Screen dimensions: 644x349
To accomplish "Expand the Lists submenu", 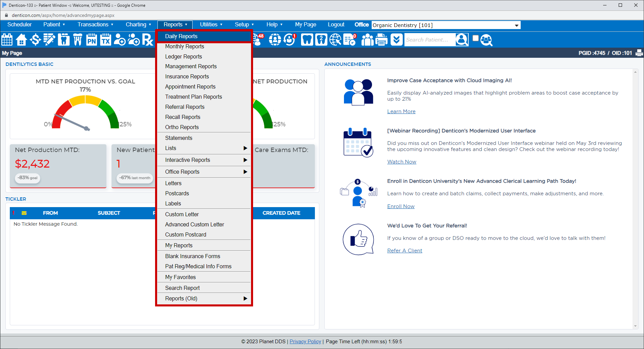I will click(x=204, y=148).
